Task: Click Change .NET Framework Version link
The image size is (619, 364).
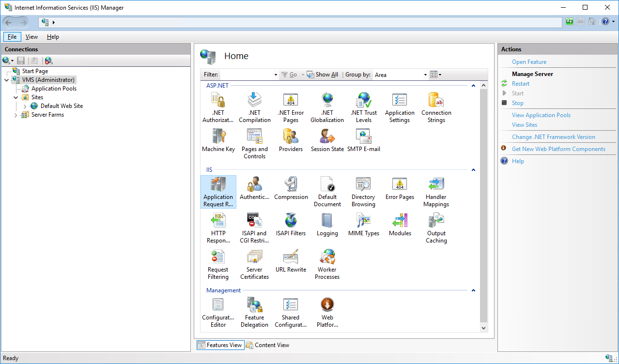Action: pos(554,137)
